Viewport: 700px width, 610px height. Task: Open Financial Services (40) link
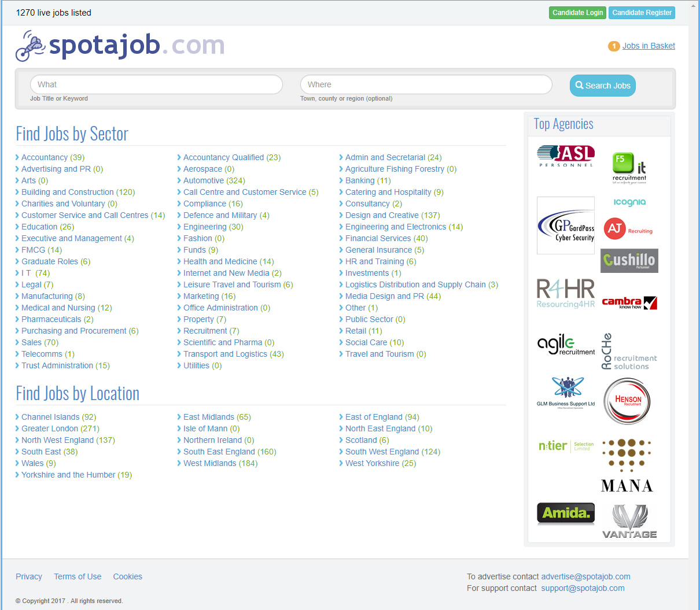[x=386, y=238]
